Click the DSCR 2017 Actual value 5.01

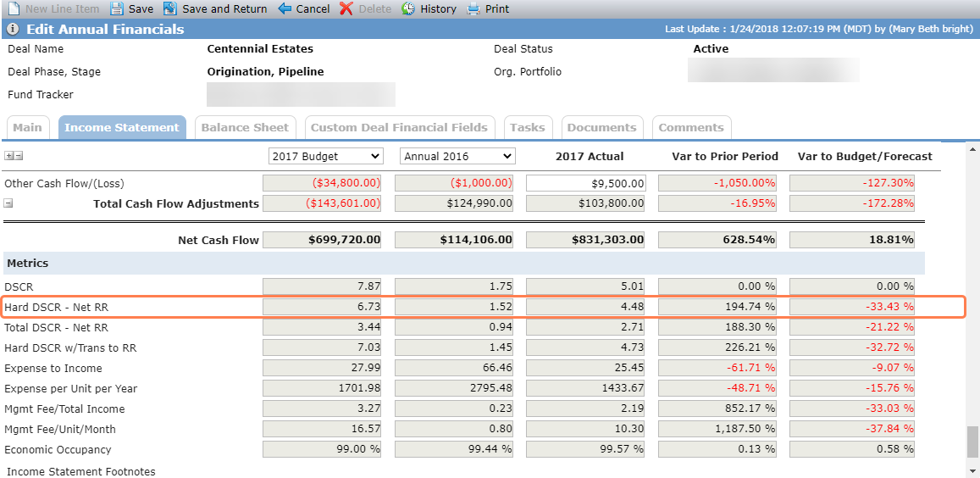coord(585,286)
